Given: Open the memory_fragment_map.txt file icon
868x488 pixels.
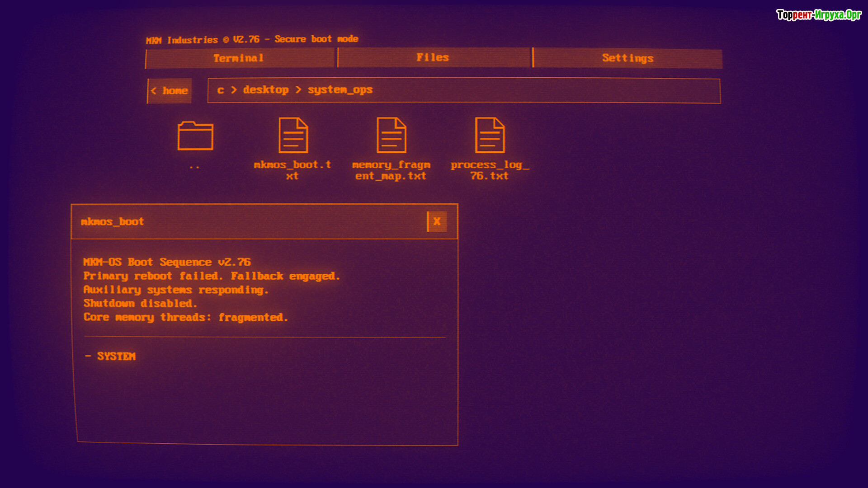Looking at the screenshot, I should [391, 136].
